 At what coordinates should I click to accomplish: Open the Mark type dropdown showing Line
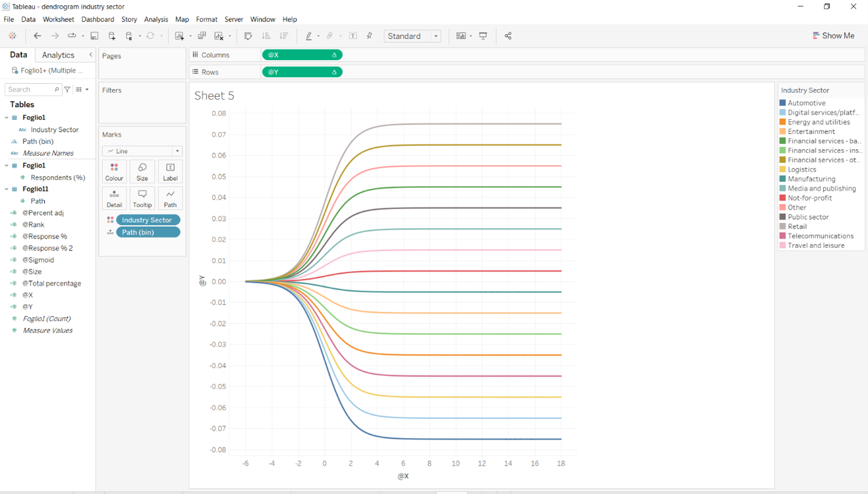141,151
